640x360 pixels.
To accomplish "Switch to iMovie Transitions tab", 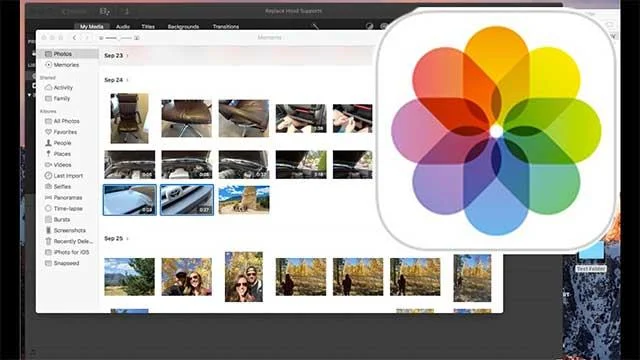I will (226, 27).
